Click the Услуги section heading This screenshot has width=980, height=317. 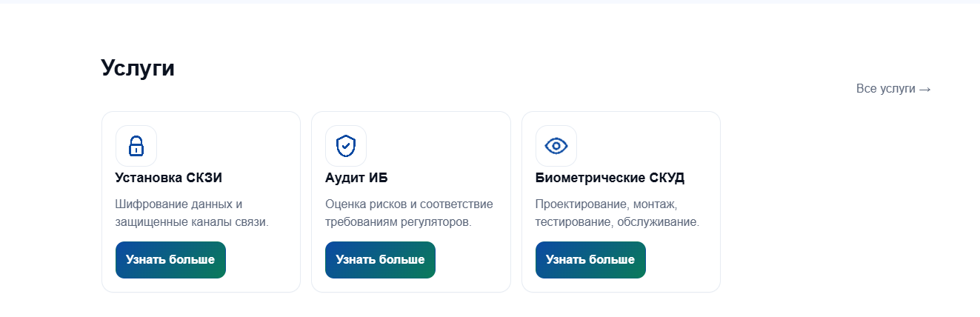(x=138, y=68)
